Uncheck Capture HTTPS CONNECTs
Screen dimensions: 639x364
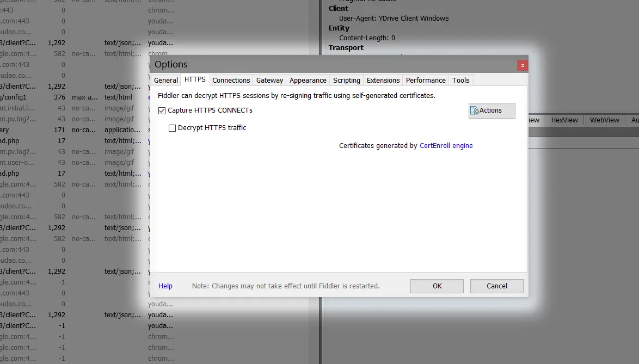pos(162,111)
